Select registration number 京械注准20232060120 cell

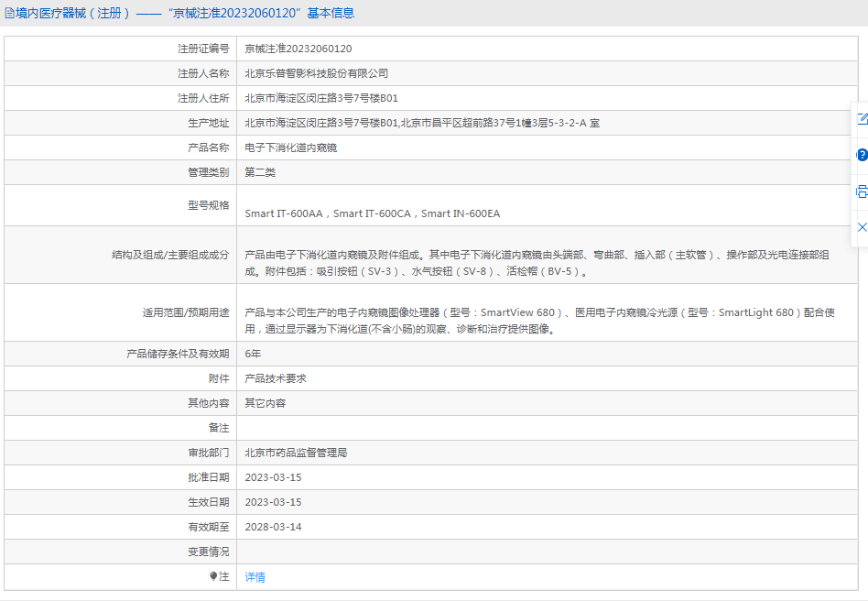tap(547, 49)
